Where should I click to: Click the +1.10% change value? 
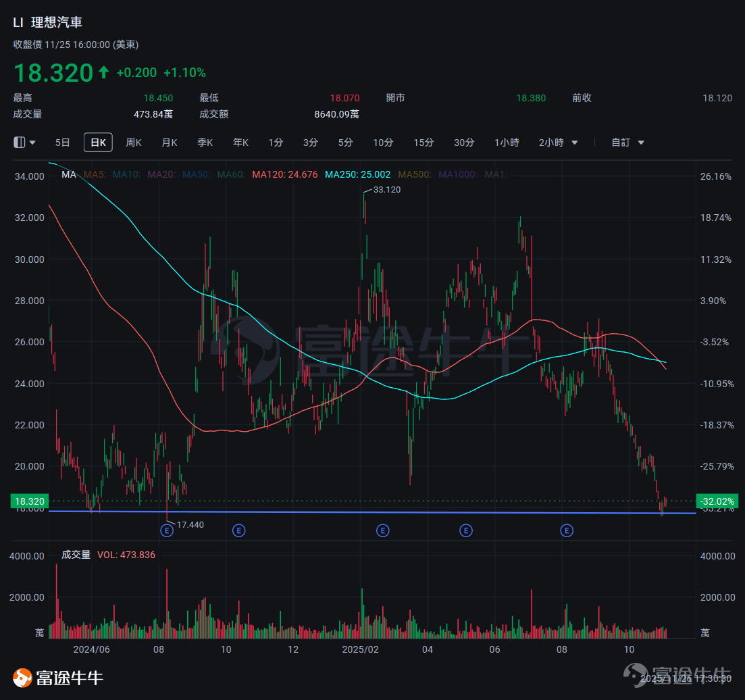[184, 73]
